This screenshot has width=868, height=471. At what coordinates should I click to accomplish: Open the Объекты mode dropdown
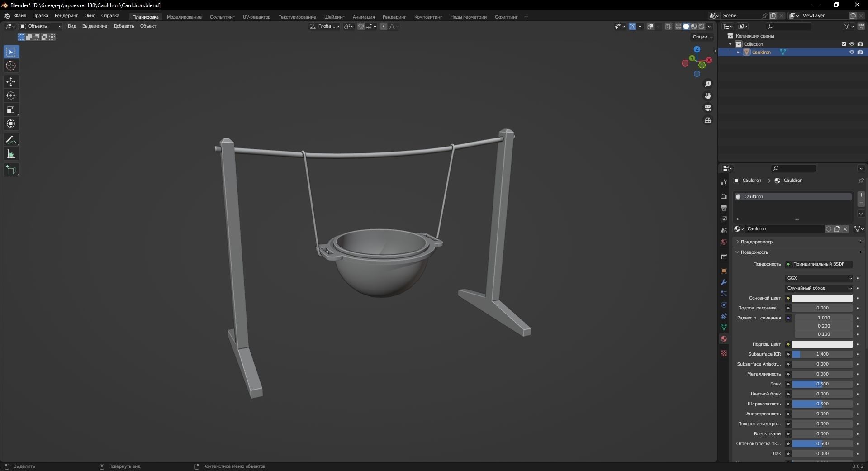pos(41,26)
